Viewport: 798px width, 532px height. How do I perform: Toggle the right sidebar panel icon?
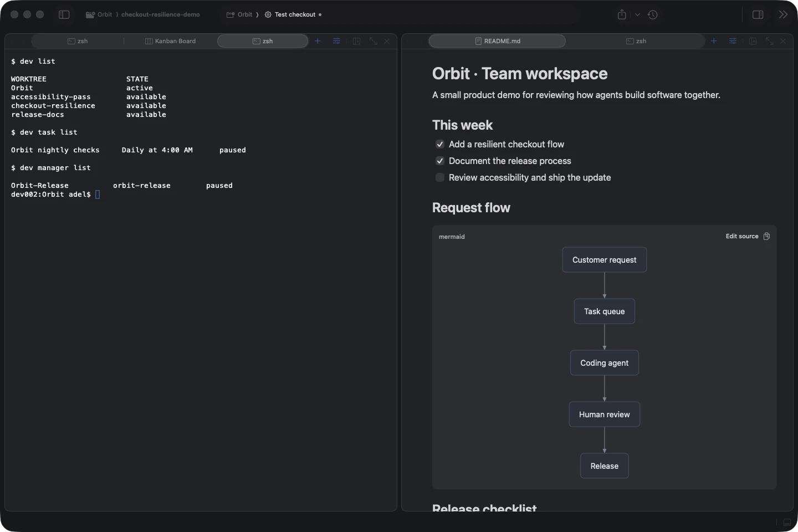(x=758, y=14)
